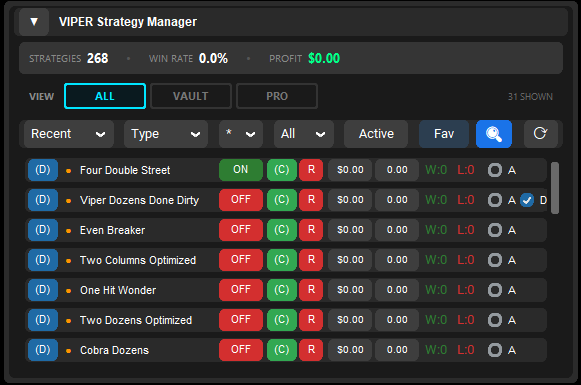Click (D) badge for Two Columns Optimized
Image resolution: width=581 pixels, height=385 pixels.
43,260
